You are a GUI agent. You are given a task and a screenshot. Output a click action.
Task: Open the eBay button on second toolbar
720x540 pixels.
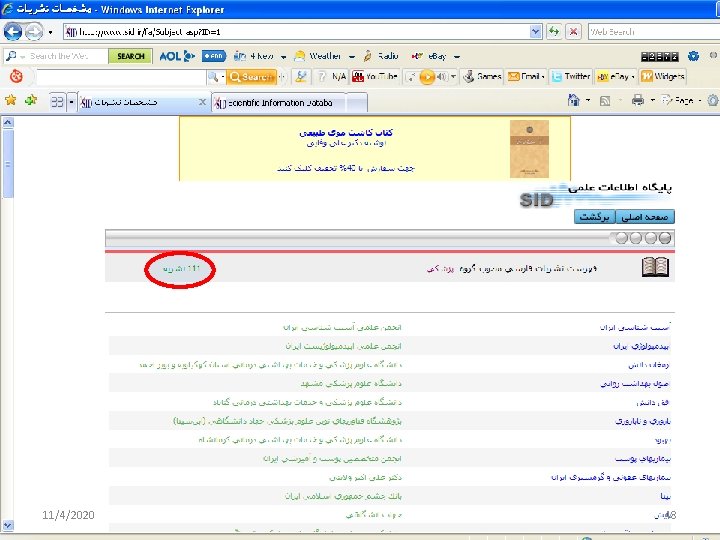pos(615,77)
